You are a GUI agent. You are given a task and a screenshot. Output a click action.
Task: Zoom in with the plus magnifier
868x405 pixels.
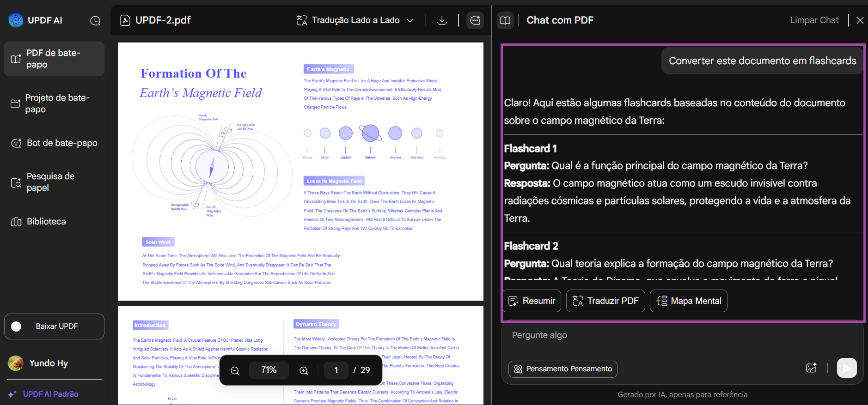(x=304, y=370)
